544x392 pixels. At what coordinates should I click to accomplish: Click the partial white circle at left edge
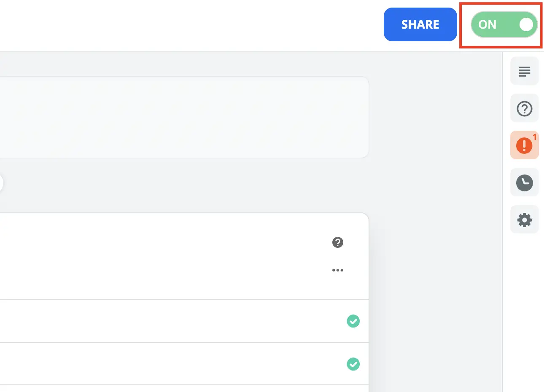pyautogui.click(x=1, y=183)
